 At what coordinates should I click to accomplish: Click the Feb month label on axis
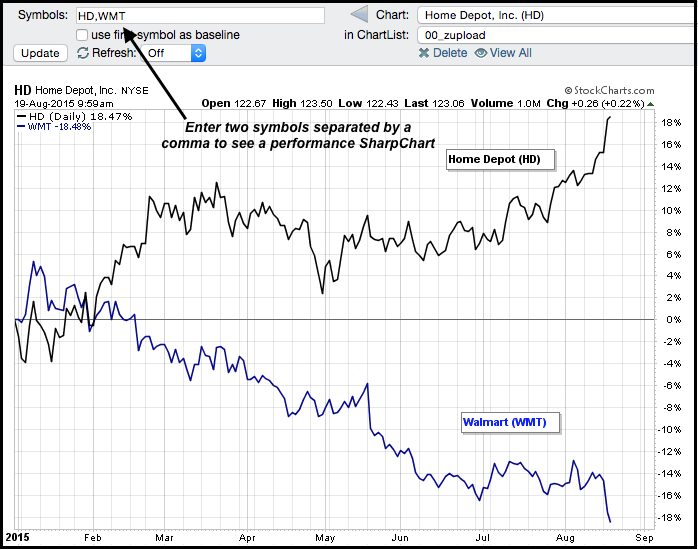(93, 538)
